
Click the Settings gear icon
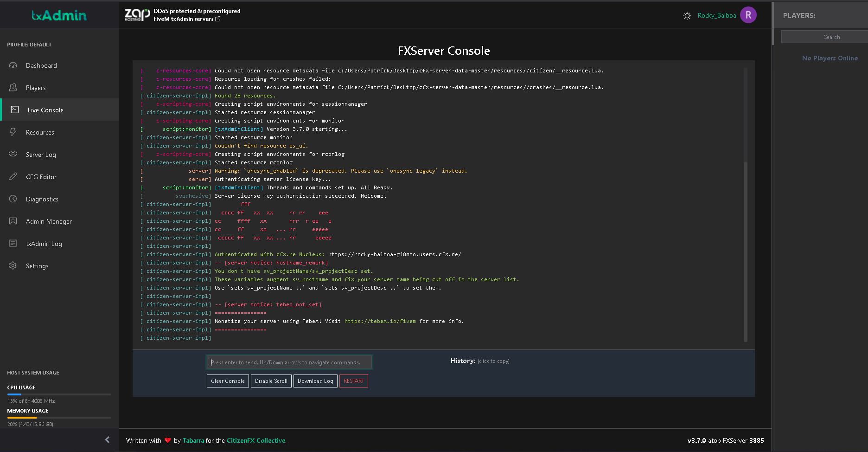pos(13,266)
